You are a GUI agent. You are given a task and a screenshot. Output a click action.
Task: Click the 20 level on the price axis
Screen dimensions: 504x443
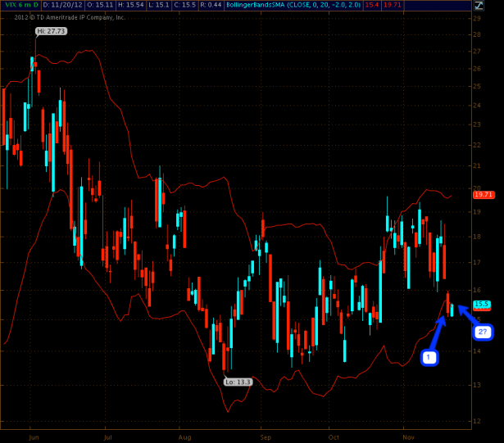[476, 165]
